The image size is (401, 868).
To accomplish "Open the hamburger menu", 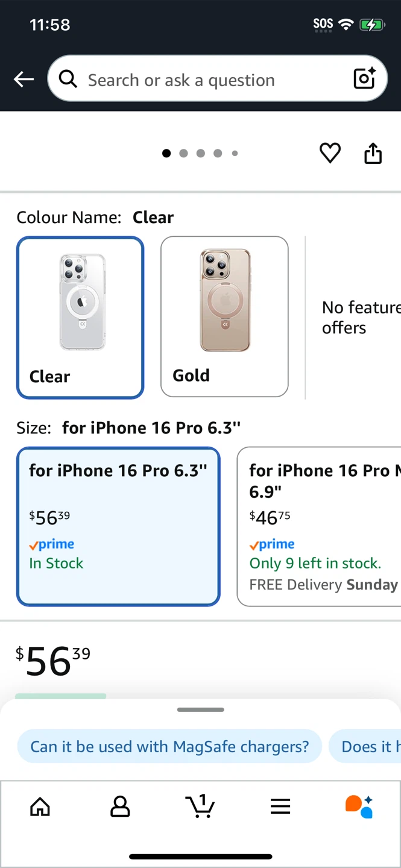I will point(280,806).
